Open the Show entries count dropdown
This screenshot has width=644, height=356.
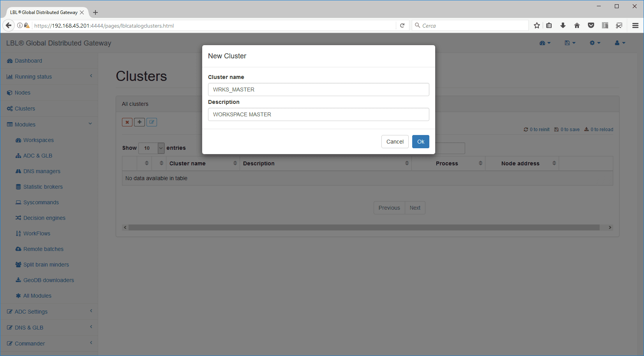click(151, 148)
